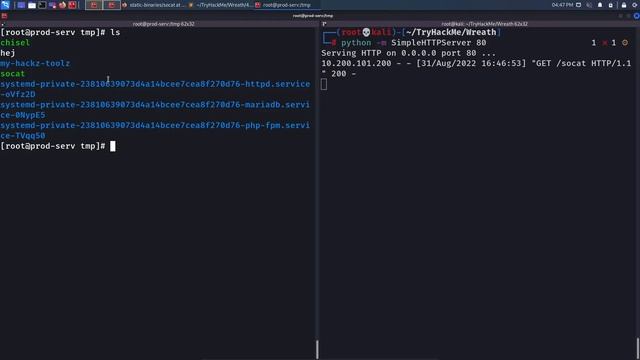
Task: Click the systemd-private mariadb.service entry
Action: tap(155, 110)
